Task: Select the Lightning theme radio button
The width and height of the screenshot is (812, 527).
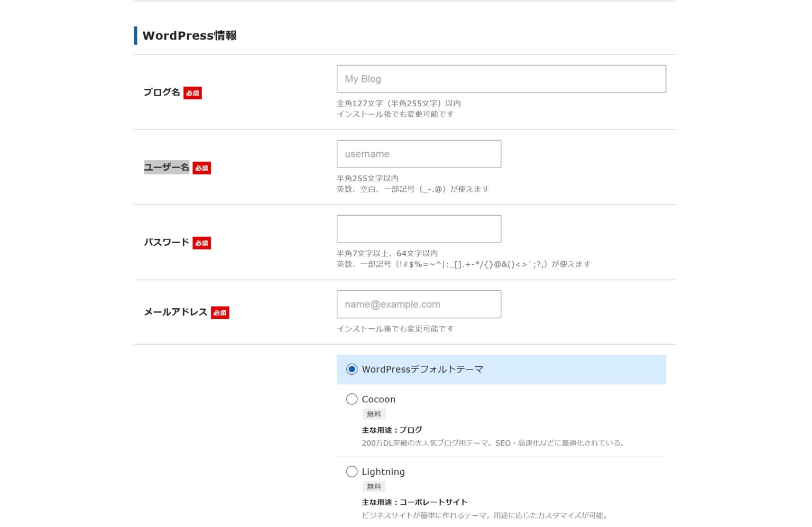Action: 352,471
